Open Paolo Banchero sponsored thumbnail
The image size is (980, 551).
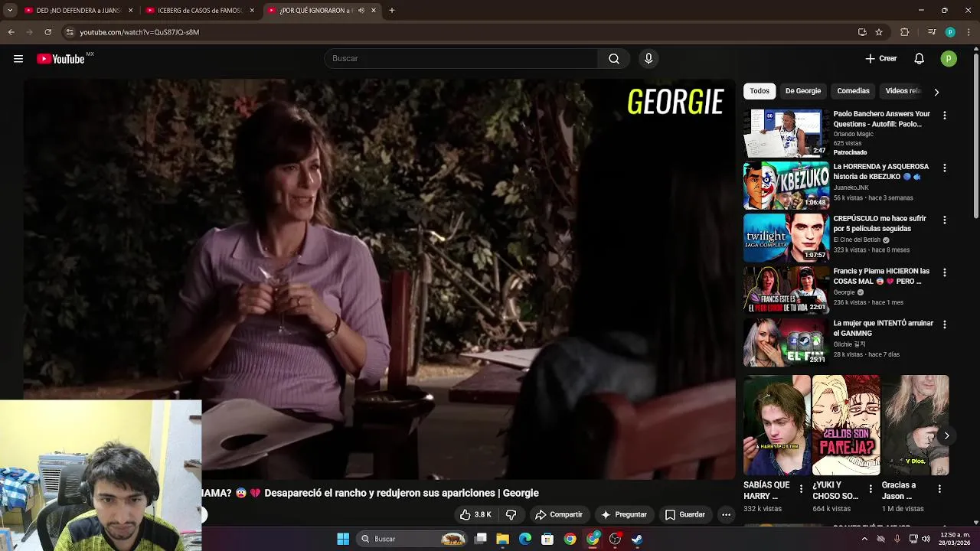point(786,133)
